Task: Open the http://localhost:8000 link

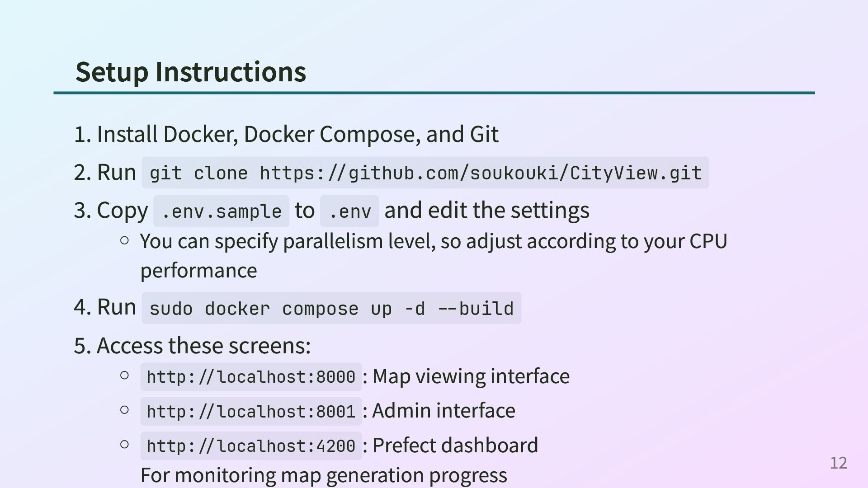Action: click(x=251, y=377)
